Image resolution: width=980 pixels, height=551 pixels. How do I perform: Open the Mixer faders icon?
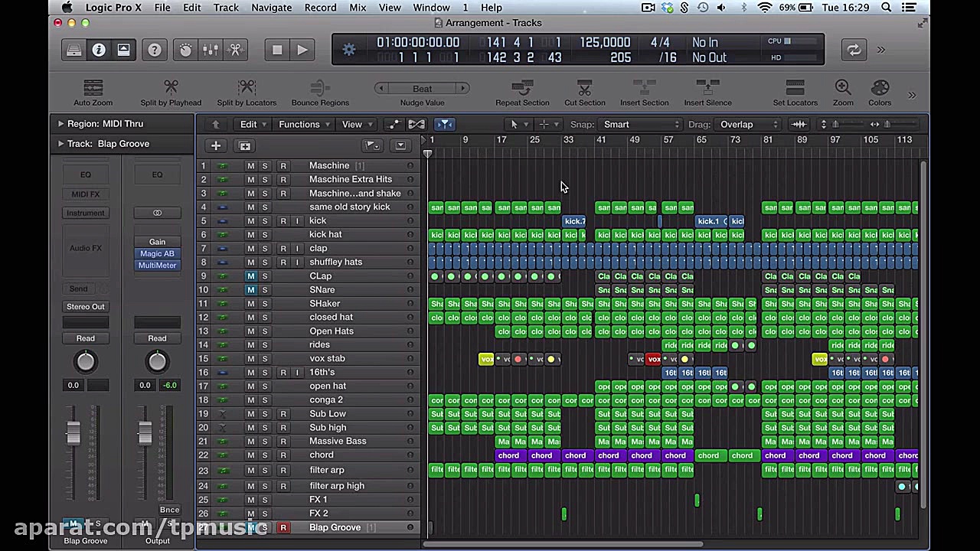pyautogui.click(x=211, y=51)
